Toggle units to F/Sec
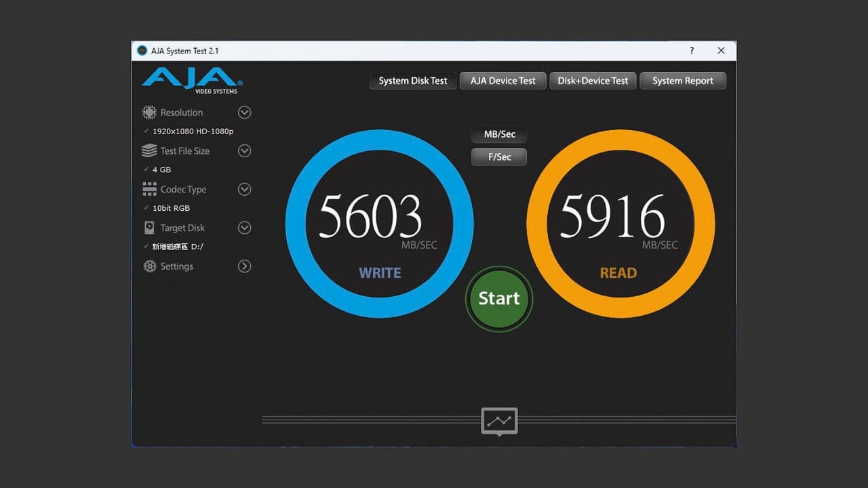 (x=499, y=157)
